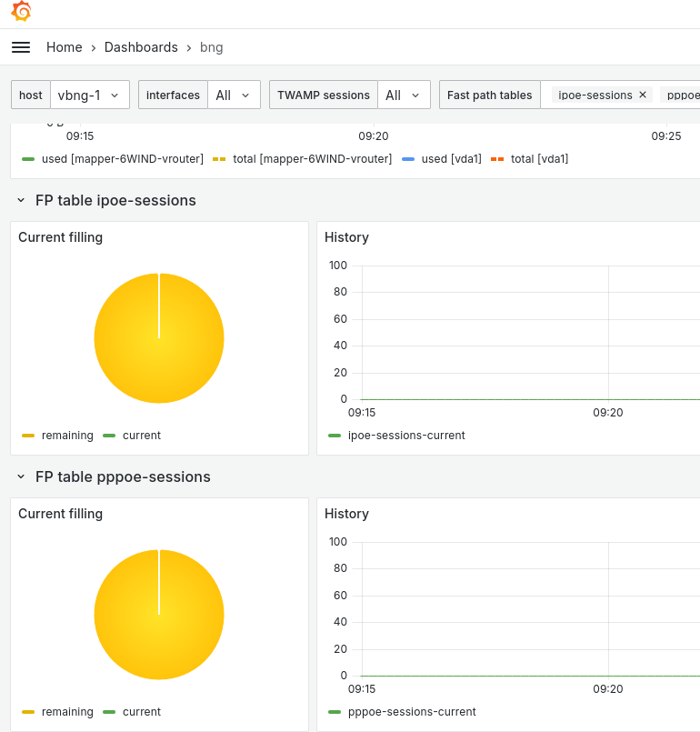Remove the ipoe-sessions filter tag
The image size is (700, 732).
(643, 95)
